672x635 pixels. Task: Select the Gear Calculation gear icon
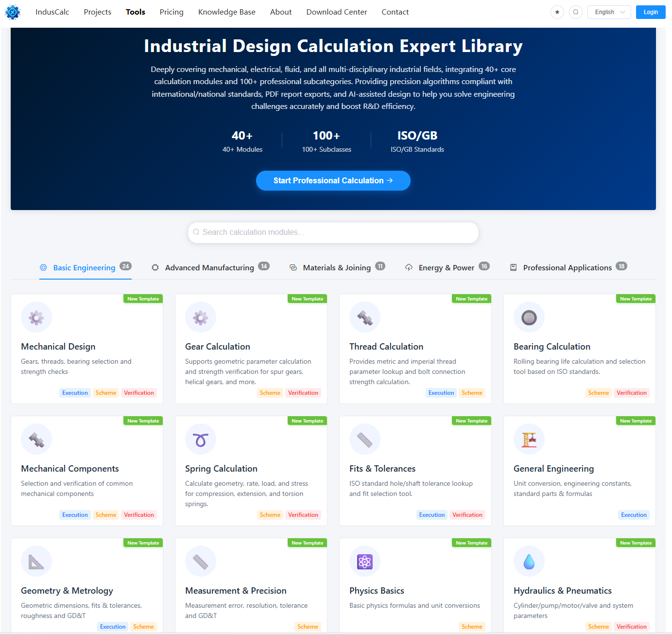coord(200,317)
